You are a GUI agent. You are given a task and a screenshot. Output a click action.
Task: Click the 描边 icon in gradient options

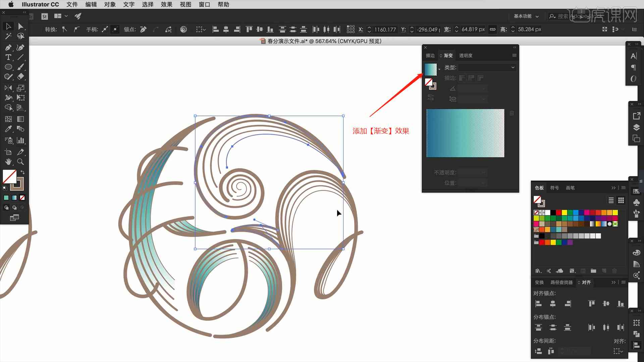tap(462, 78)
